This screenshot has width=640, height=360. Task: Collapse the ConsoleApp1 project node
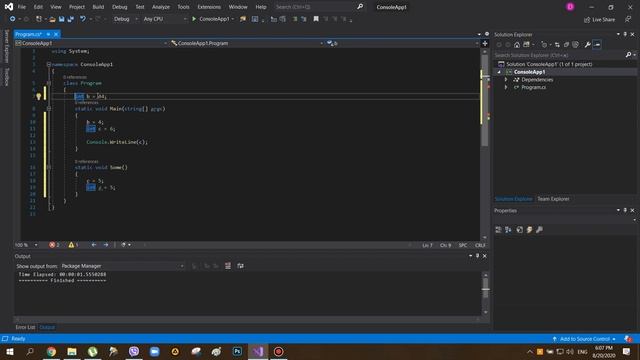[499, 72]
